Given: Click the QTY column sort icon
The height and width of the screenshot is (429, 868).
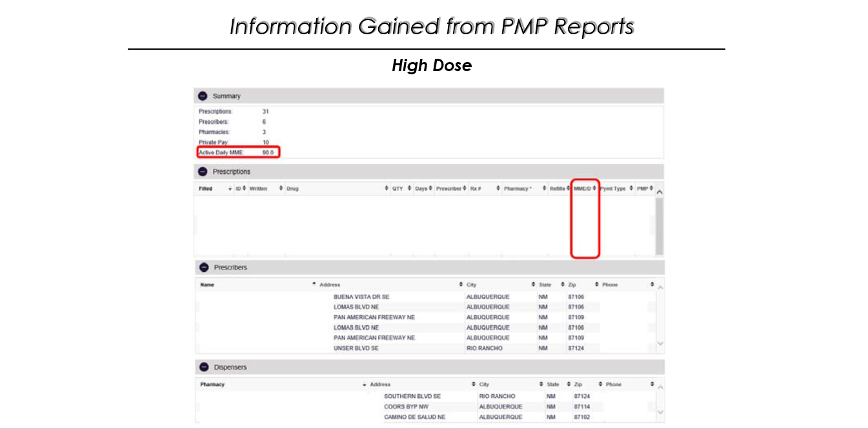Looking at the screenshot, I should tap(409, 189).
